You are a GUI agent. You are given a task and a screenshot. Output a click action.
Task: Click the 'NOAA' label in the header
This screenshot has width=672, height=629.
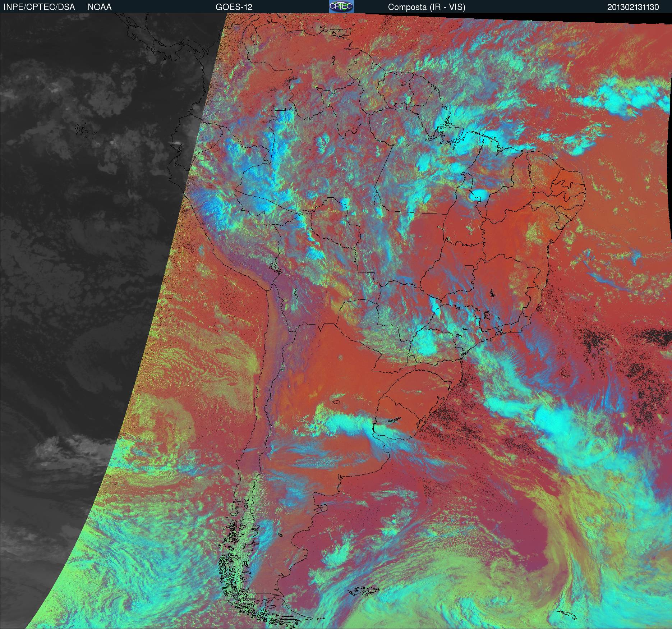pos(100,7)
